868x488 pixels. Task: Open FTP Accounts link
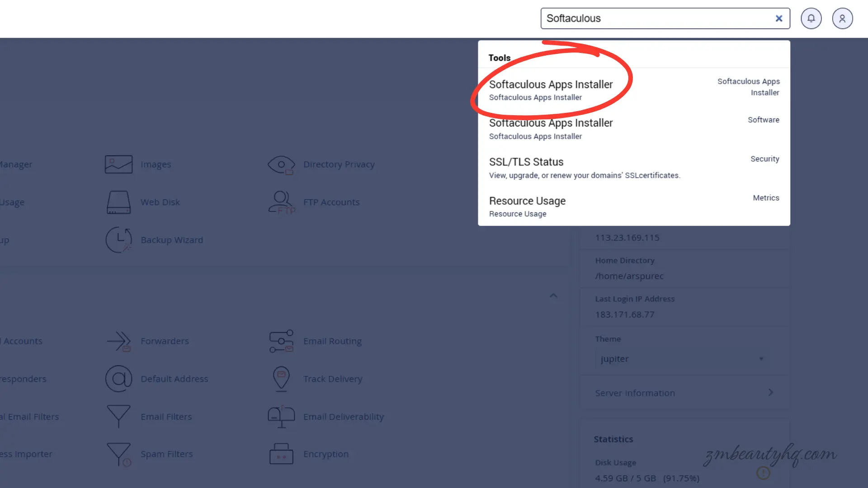pyautogui.click(x=331, y=202)
